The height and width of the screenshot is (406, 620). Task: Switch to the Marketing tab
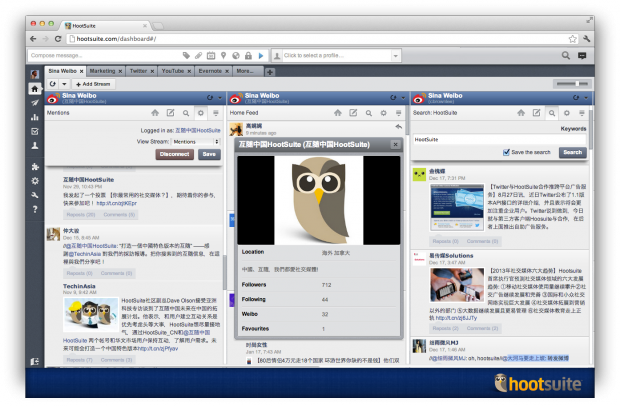coord(102,71)
